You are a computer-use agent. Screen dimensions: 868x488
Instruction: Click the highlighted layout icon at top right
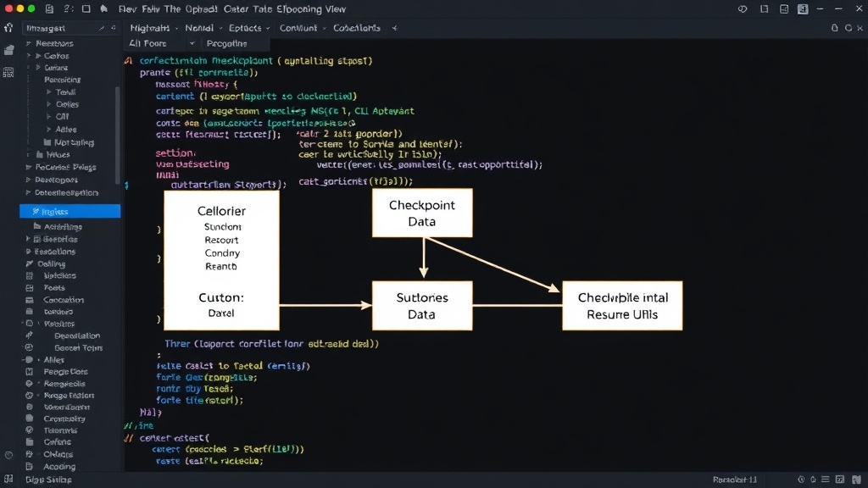click(803, 8)
